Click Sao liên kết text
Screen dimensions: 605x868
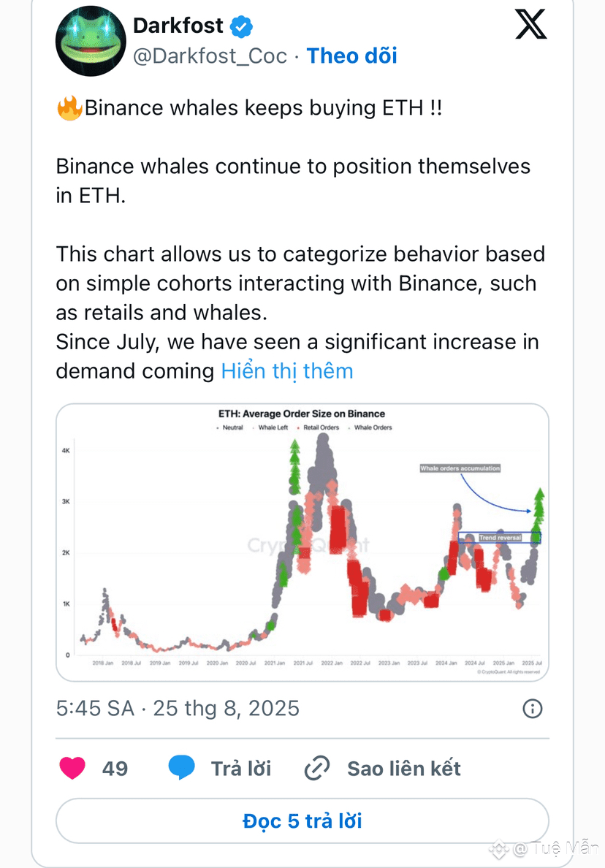(x=404, y=769)
